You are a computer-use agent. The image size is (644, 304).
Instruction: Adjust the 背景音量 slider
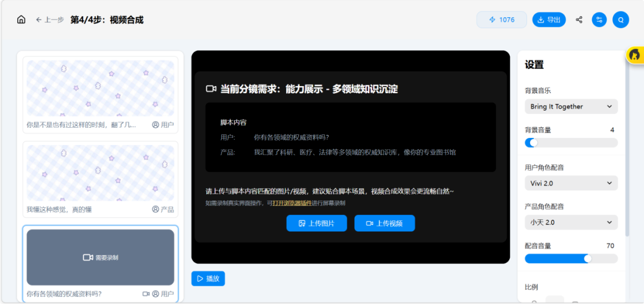click(571, 143)
